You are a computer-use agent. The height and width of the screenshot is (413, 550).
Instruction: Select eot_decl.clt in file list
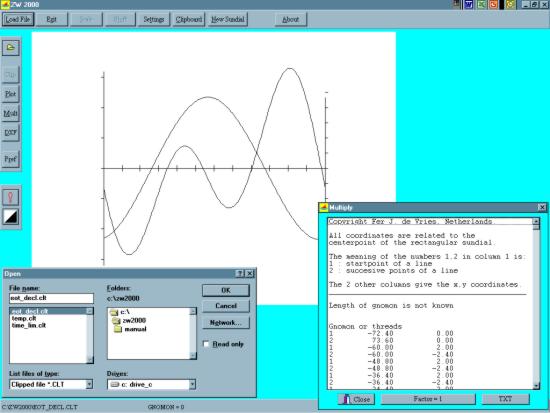48,311
